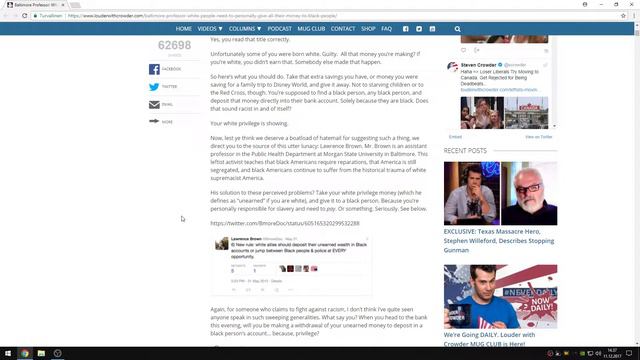Screen dimensions: 640x360
Task: Click the 62698 share count
Action: coord(174,45)
